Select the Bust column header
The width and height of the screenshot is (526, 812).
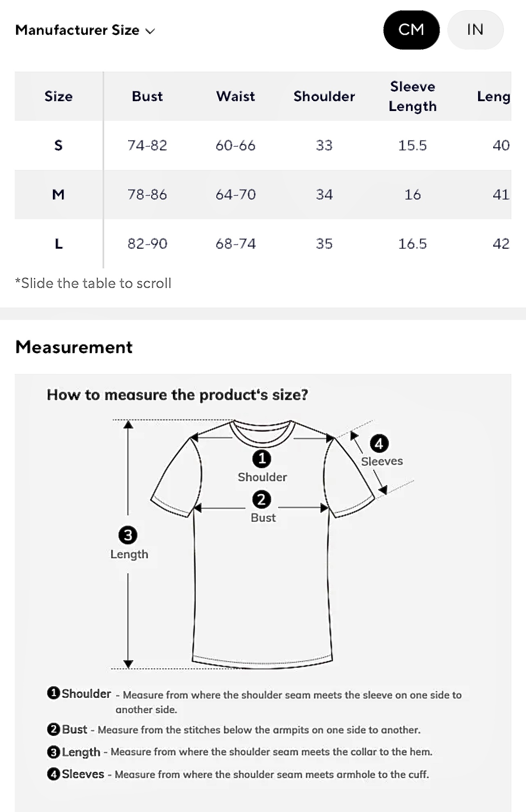click(x=147, y=96)
